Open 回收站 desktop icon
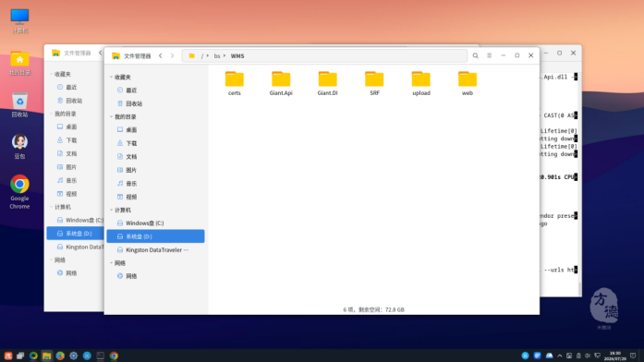This screenshot has height=362, width=644. point(19,105)
